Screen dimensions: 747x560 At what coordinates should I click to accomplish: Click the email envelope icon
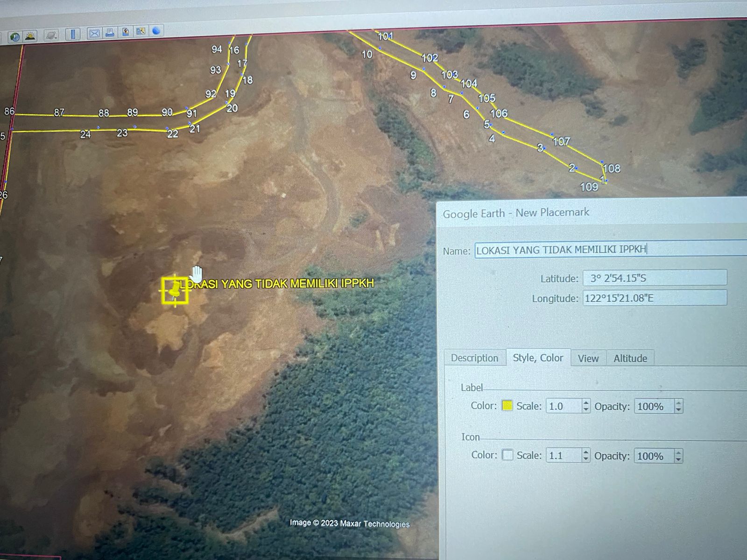click(94, 34)
